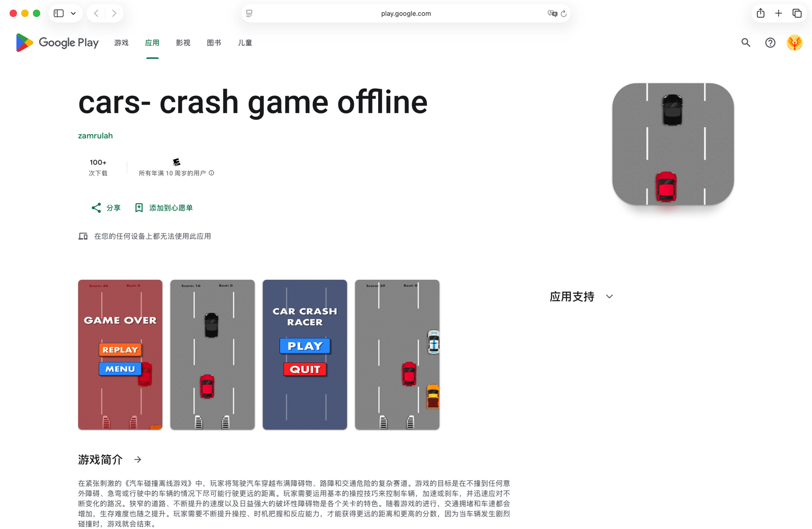Image resolution: width=812 pixels, height=529 pixels.
Task: Click the Google Play search icon
Action: click(746, 43)
